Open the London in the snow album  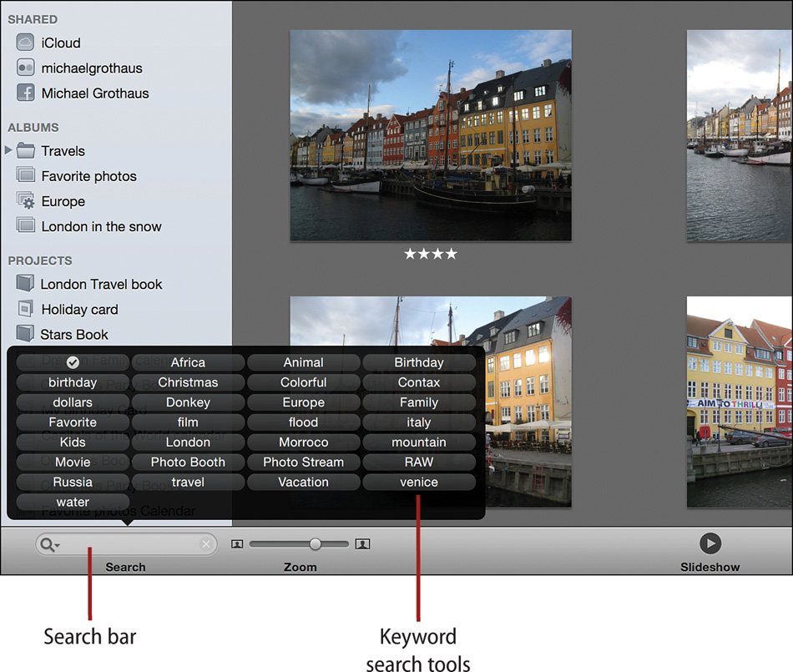pyautogui.click(x=101, y=226)
